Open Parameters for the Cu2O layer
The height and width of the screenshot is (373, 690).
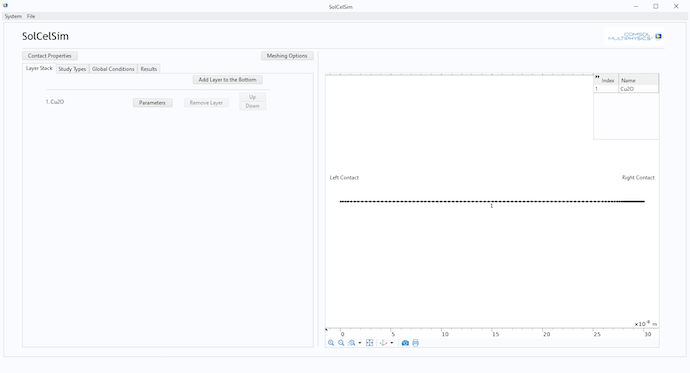(x=152, y=102)
